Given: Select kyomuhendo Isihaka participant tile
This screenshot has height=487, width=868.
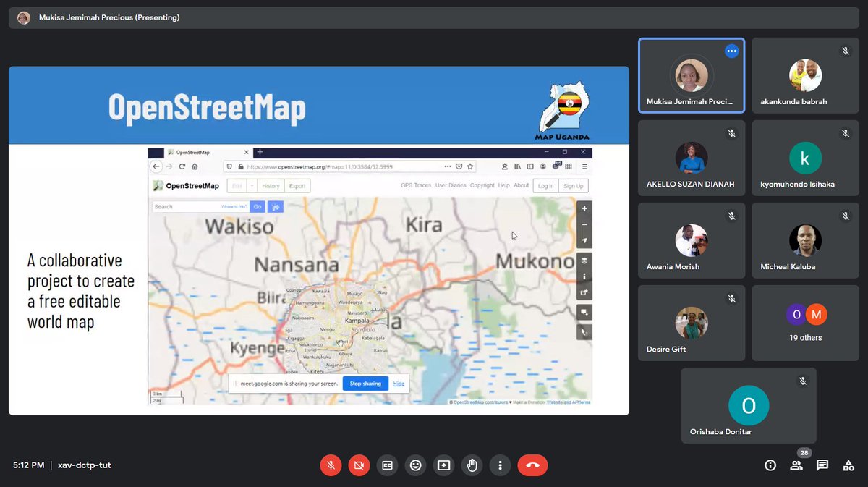Looking at the screenshot, I should click(x=805, y=158).
